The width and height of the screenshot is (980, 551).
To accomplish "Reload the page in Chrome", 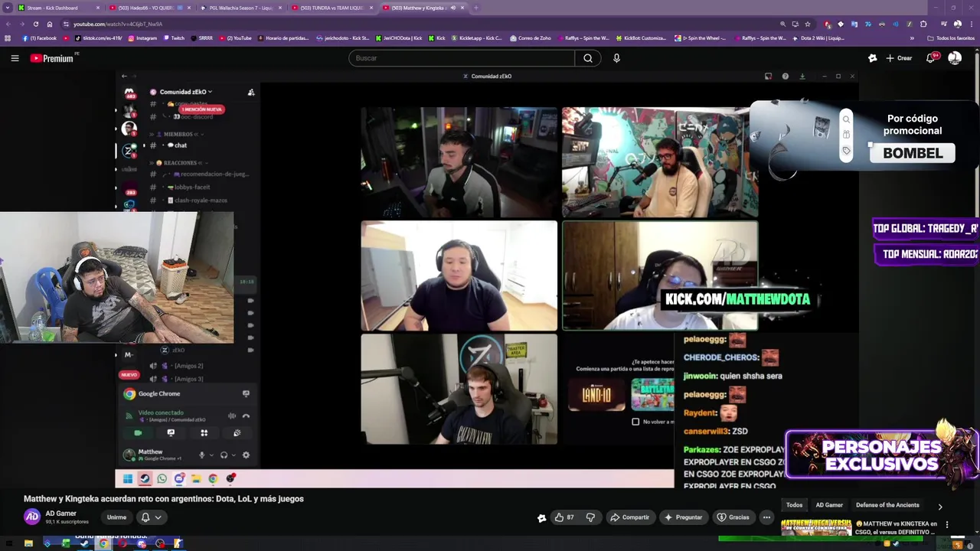I will (x=35, y=24).
